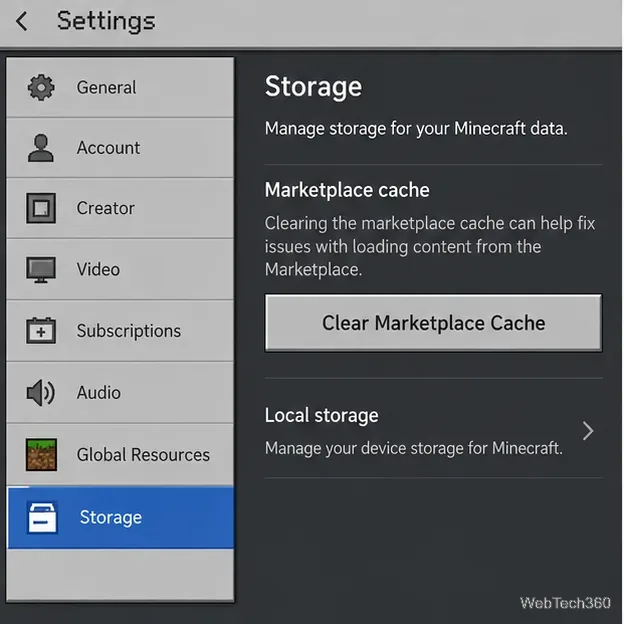This screenshot has width=624, height=624.
Task: Click the Creator square frame icon
Action: [x=41, y=208]
